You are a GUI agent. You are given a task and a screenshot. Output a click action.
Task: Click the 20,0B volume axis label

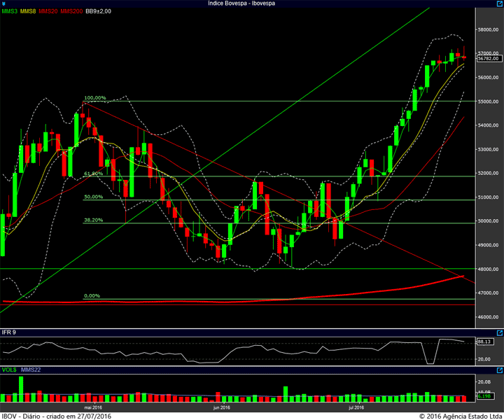point(484,381)
